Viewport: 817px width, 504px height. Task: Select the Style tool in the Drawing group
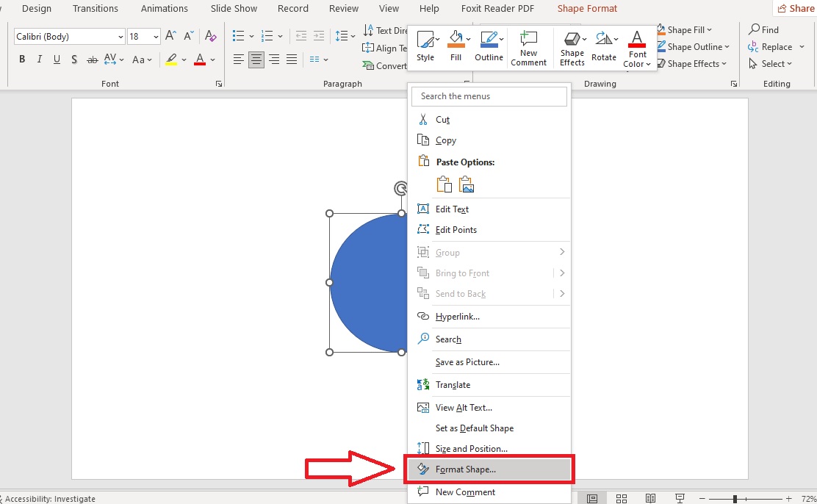click(x=426, y=46)
